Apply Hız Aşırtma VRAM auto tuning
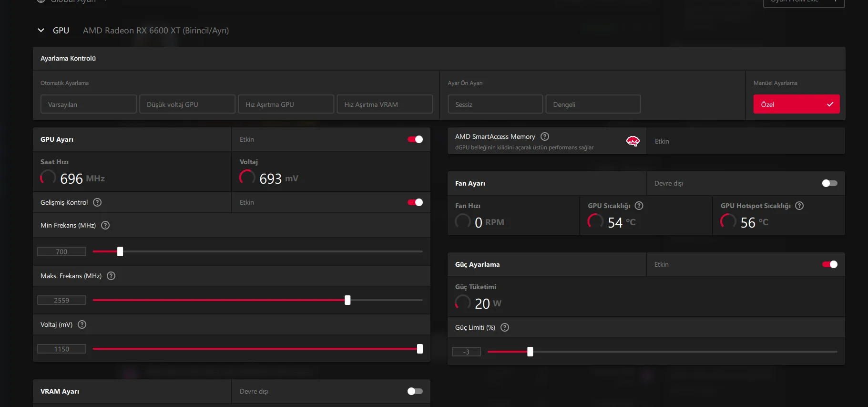The width and height of the screenshot is (868, 407). 385,104
